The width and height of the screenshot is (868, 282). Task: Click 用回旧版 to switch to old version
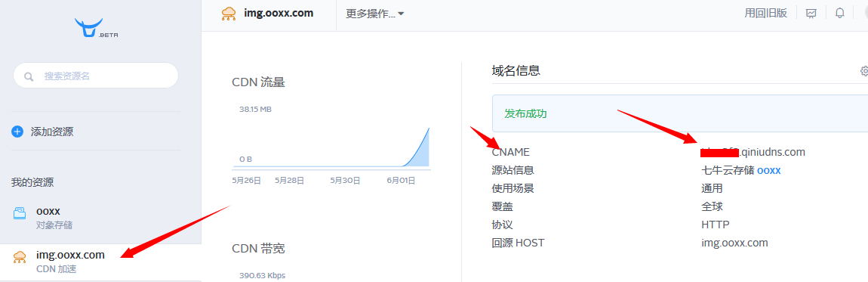[765, 14]
